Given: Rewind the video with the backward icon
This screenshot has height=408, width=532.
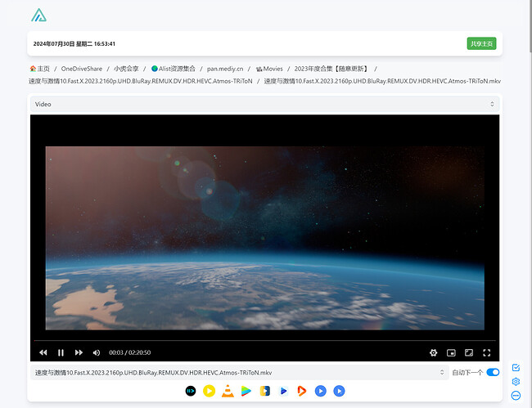Looking at the screenshot, I should [43, 352].
